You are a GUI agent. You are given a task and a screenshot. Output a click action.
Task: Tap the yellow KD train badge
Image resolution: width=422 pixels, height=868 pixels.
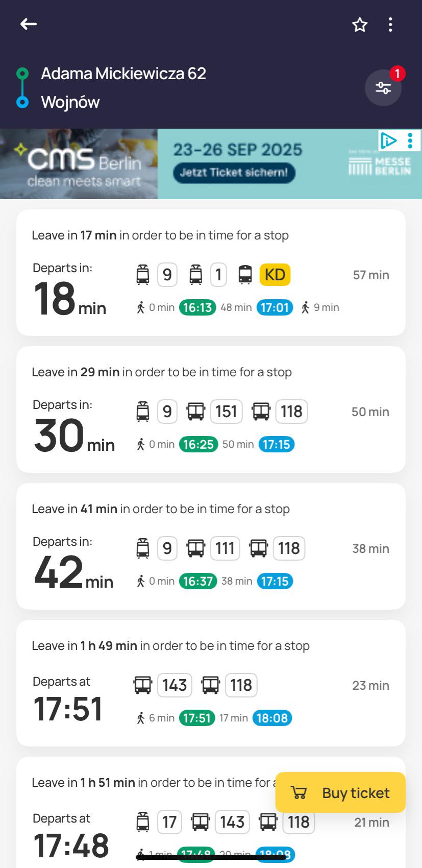point(275,275)
